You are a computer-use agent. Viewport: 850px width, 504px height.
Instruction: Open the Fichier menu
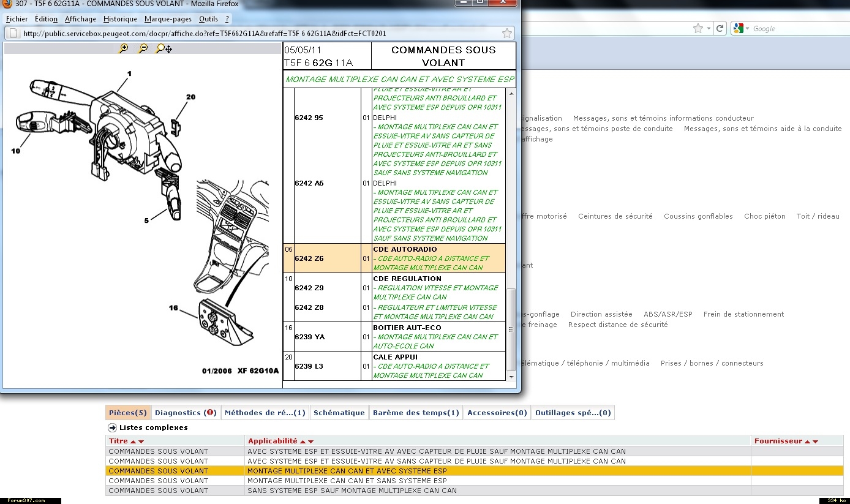point(17,19)
